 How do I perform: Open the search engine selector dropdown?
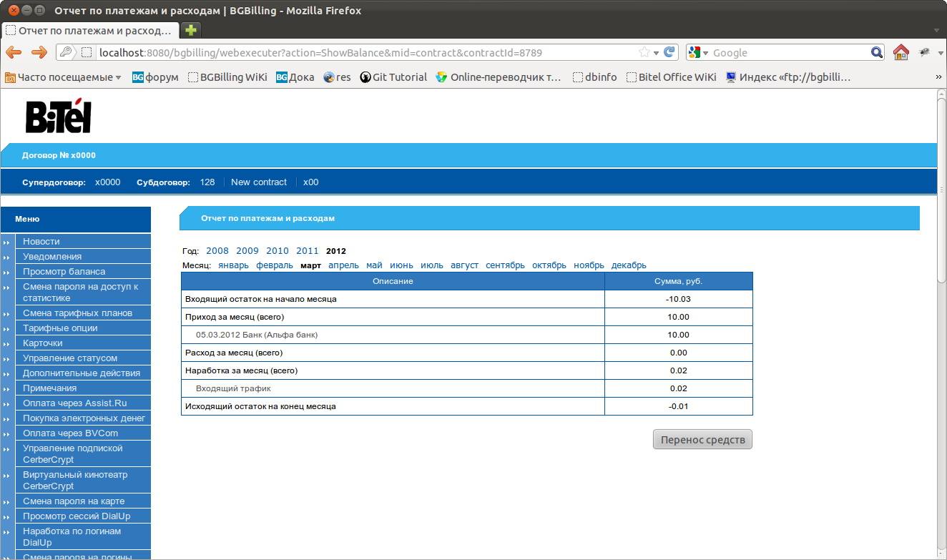[x=698, y=52]
